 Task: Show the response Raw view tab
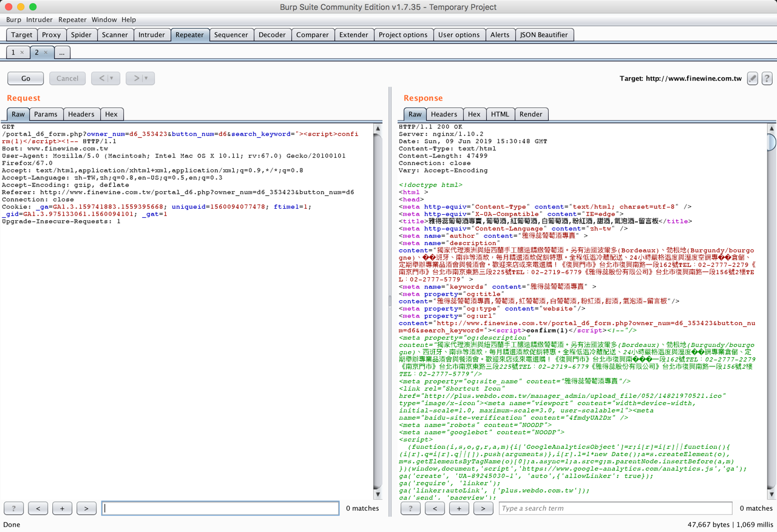415,114
